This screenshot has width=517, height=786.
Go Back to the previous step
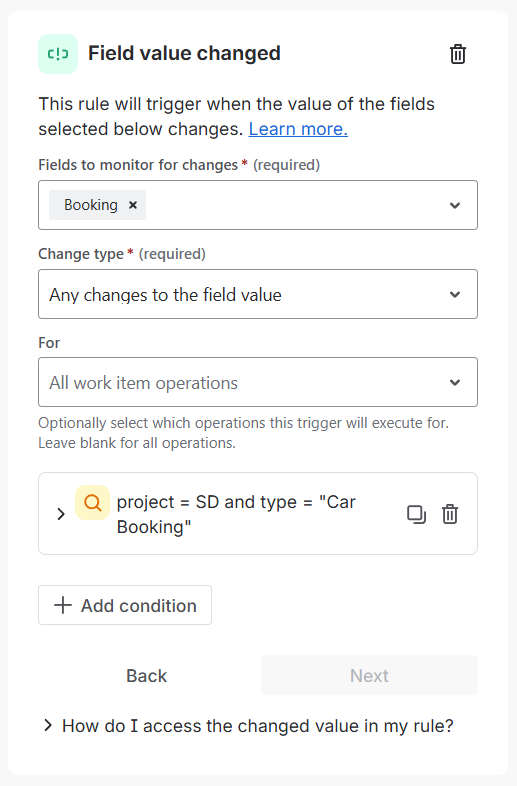(146, 675)
